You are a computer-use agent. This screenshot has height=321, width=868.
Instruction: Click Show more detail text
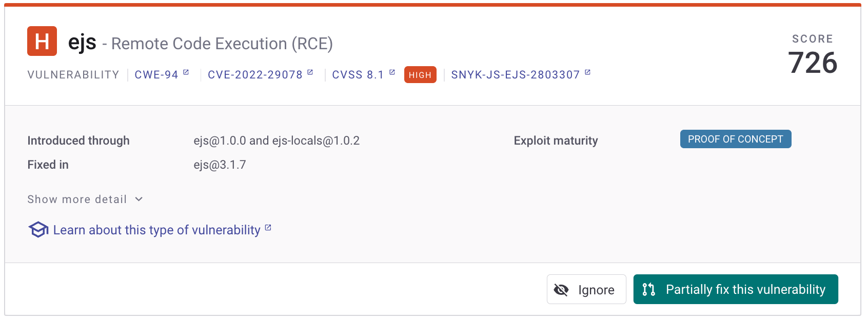[x=77, y=199]
